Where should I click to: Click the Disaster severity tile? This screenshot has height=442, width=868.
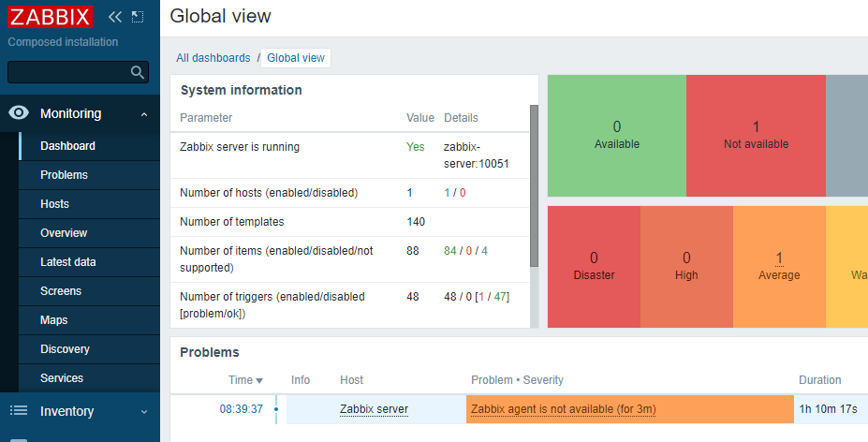point(594,267)
